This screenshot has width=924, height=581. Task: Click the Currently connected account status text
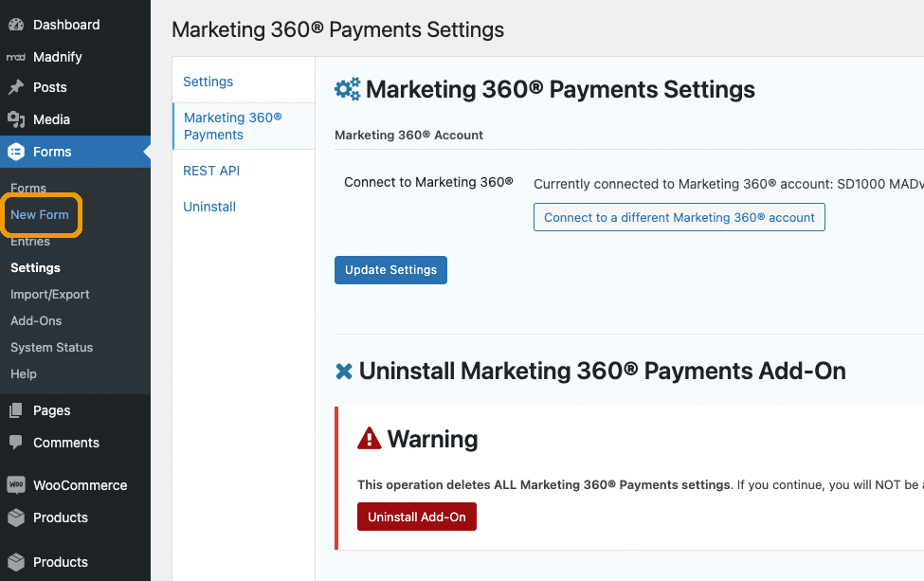pyautogui.click(x=729, y=184)
